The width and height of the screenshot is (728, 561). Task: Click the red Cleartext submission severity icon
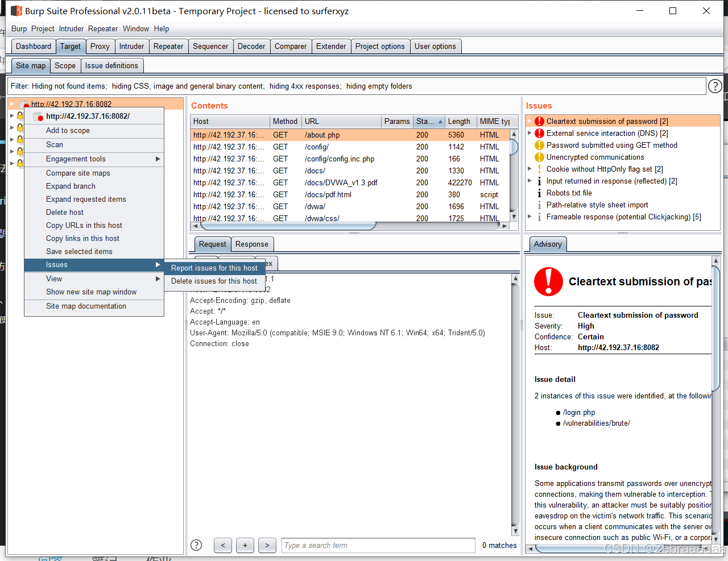(x=539, y=121)
